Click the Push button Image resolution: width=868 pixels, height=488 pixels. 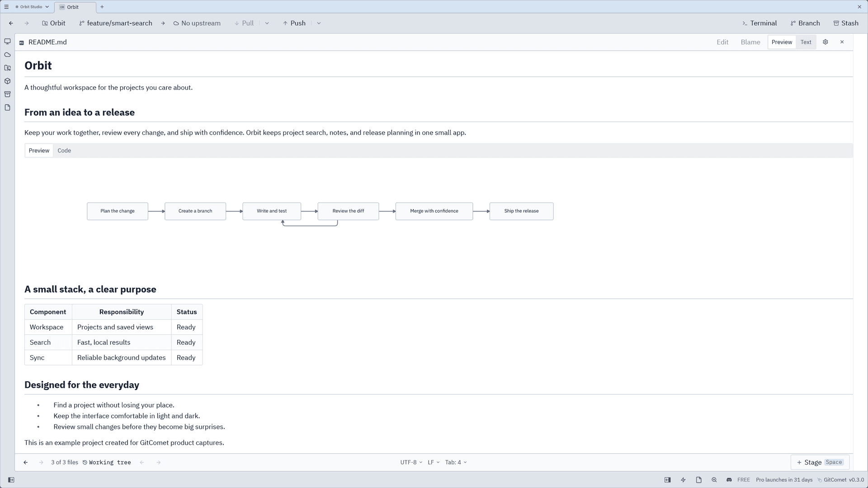point(294,23)
